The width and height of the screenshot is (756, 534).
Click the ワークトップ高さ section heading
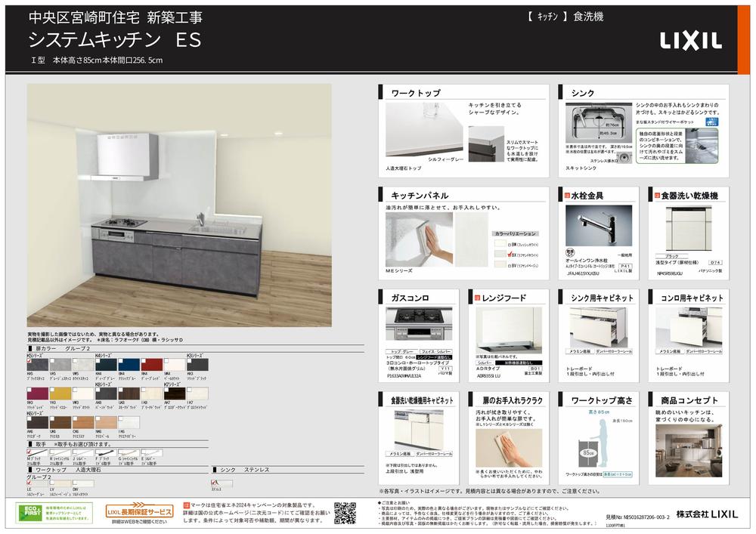[x=602, y=400]
